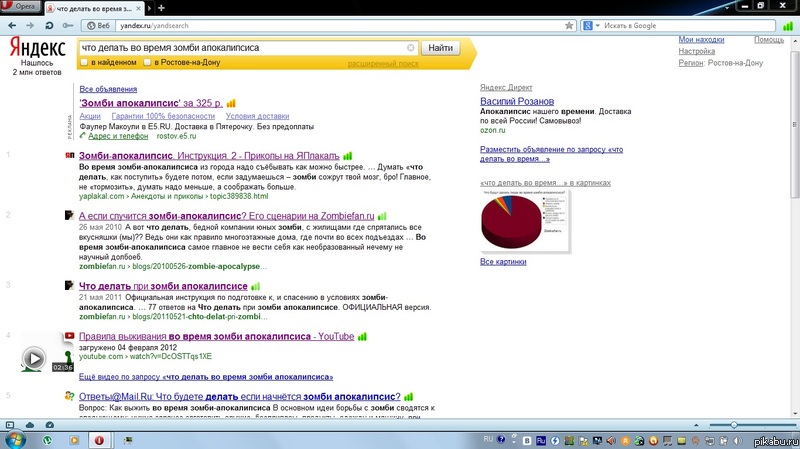Open the Помощь link

point(769,39)
